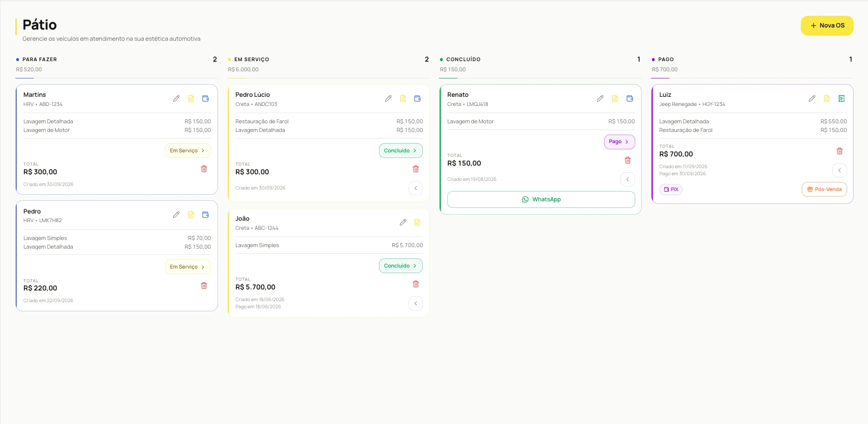Edit Luiz Jeep Renegade order pencil icon

[x=812, y=98]
